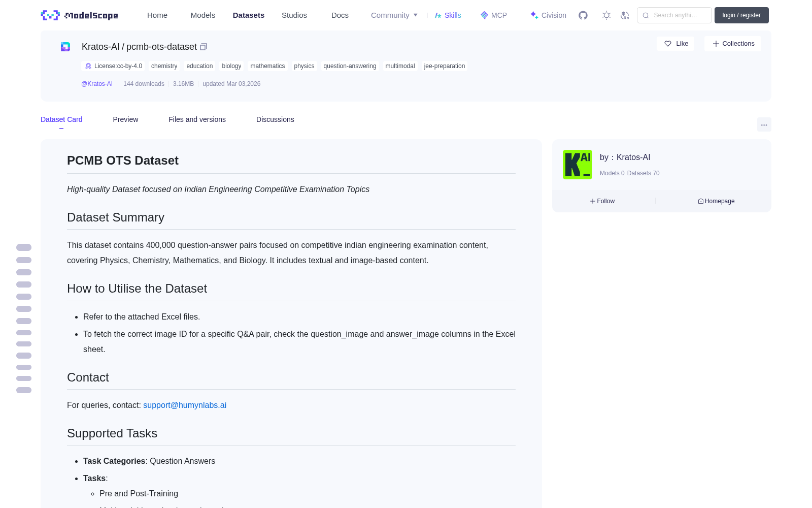Open the Models nav item
Image resolution: width=812 pixels, height=508 pixels.
point(203,15)
